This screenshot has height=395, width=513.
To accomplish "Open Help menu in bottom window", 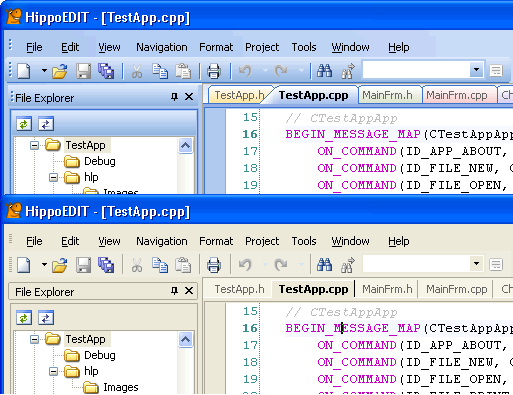I will (399, 241).
